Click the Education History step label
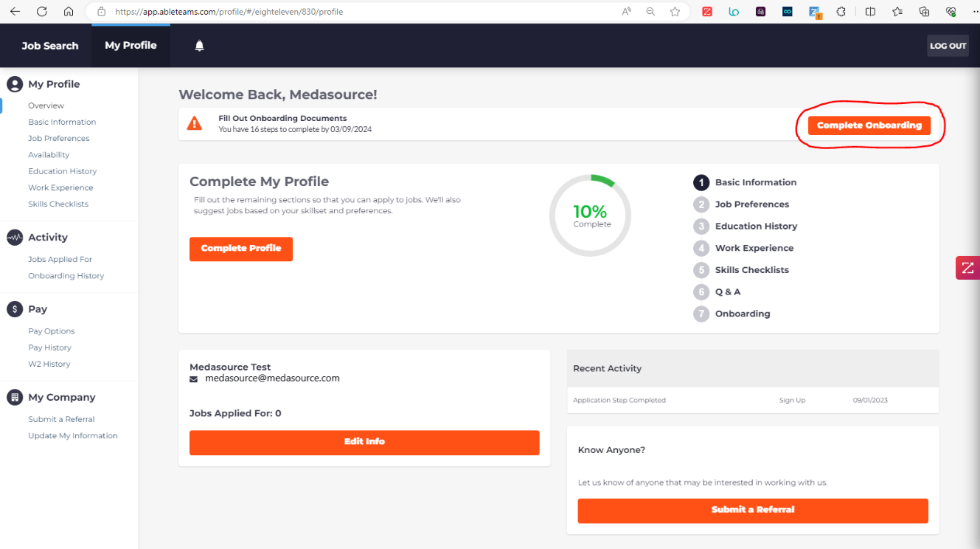 click(x=757, y=227)
